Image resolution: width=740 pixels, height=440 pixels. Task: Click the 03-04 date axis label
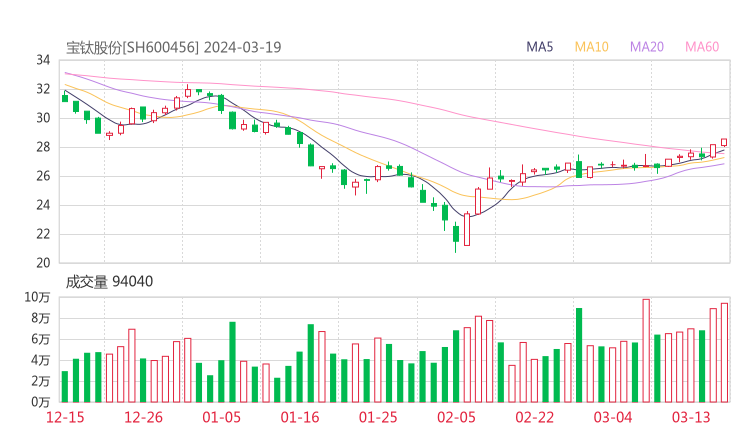click(613, 417)
